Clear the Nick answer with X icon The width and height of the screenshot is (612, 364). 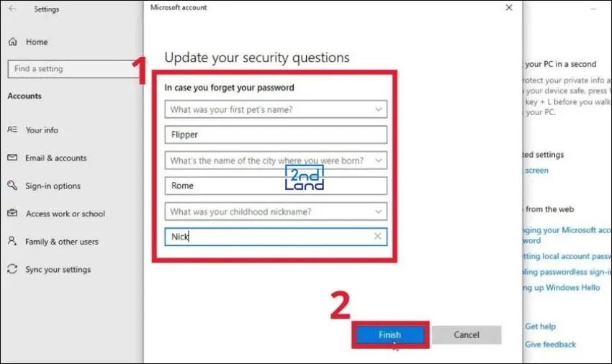point(378,236)
